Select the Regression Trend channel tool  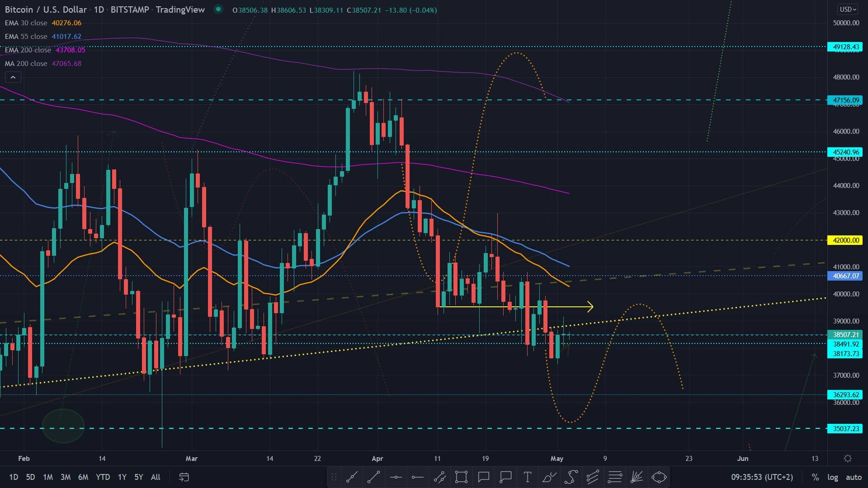tap(593, 477)
